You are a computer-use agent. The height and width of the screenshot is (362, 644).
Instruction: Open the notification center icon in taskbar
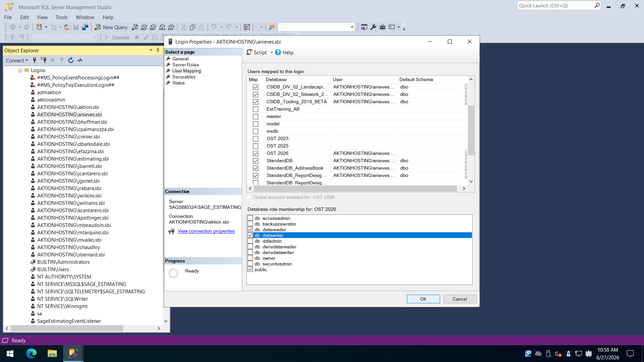(x=630, y=354)
